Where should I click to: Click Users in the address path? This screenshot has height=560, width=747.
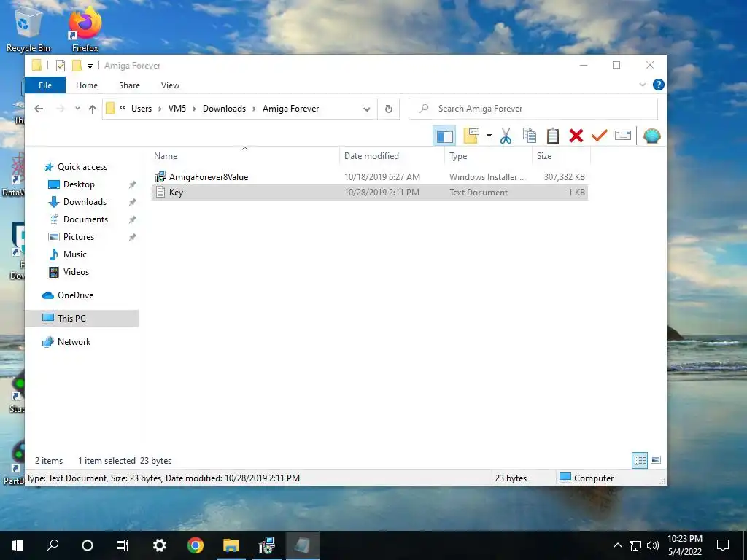142,109
